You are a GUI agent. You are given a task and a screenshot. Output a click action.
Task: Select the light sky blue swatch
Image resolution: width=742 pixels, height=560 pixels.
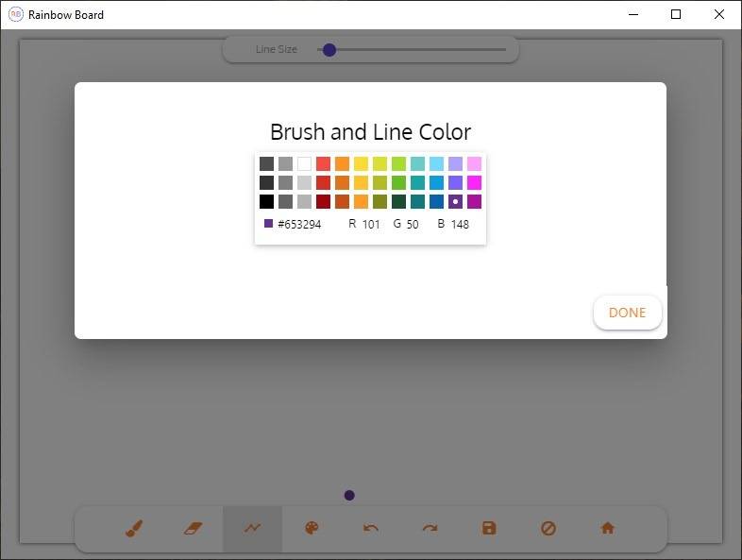(x=436, y=163)
